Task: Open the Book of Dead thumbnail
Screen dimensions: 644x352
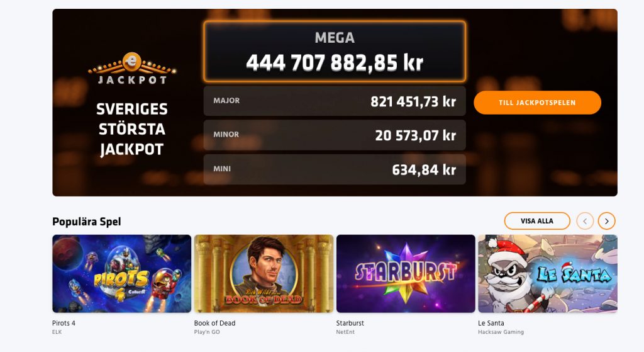Action: 264,274
